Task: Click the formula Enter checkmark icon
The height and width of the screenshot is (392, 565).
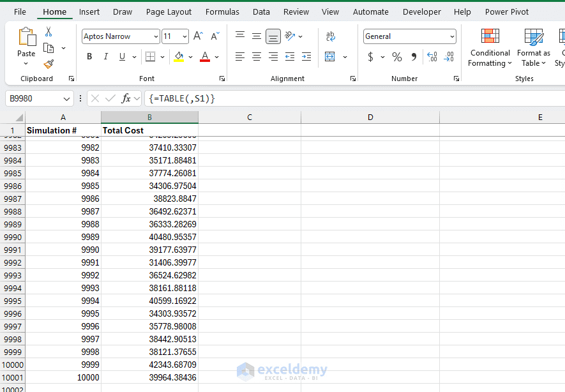Action: (110, 98)
